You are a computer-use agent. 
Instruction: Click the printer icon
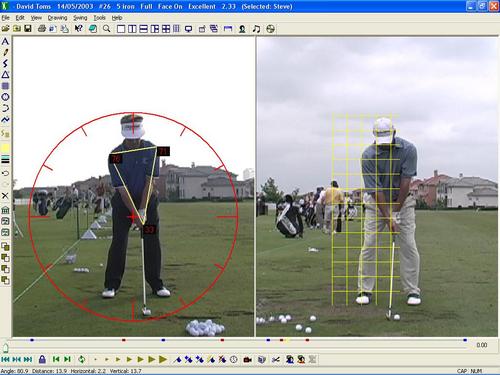tap(42, 29)
